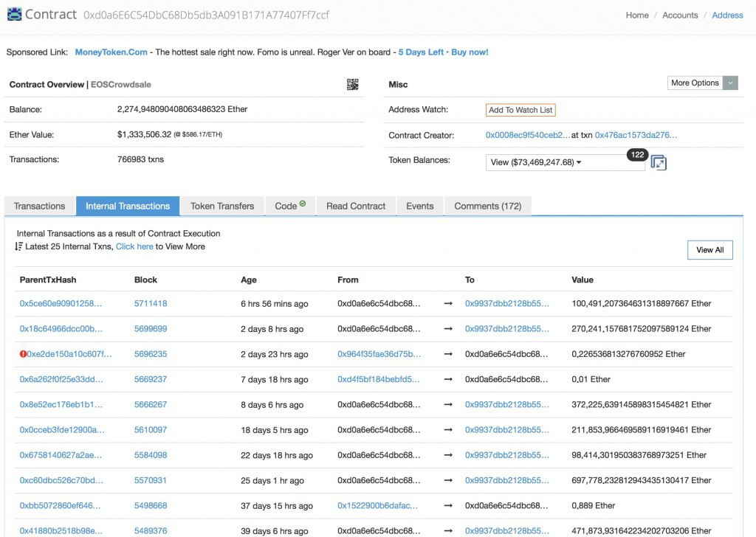The width and height of the screenshot is (756, 537).
Task: Open block 5711418
Action: click(x=151, y=303)
